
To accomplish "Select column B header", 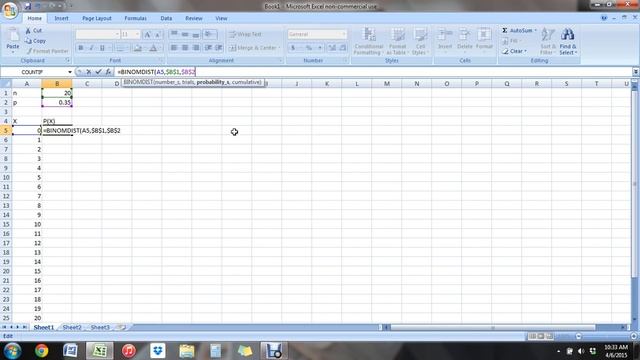I will [x=57, y=84].
